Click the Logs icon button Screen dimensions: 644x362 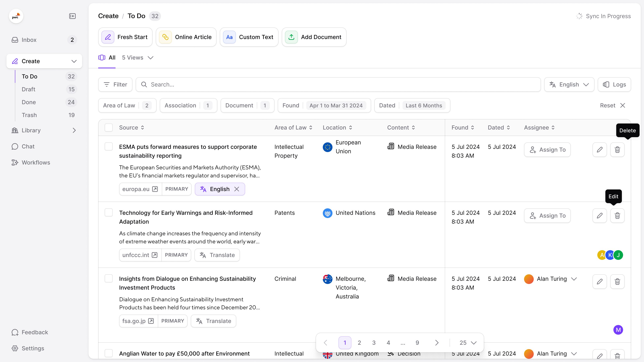point(614,84)
